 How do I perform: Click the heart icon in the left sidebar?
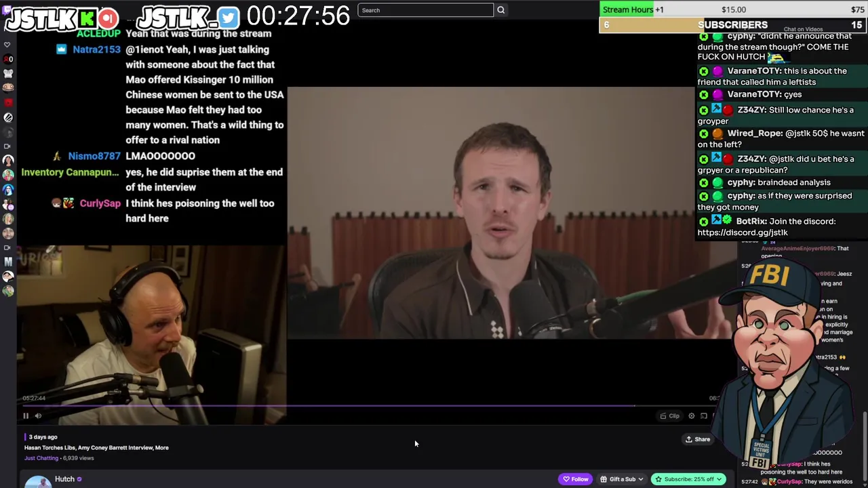(x=7, y=45)
